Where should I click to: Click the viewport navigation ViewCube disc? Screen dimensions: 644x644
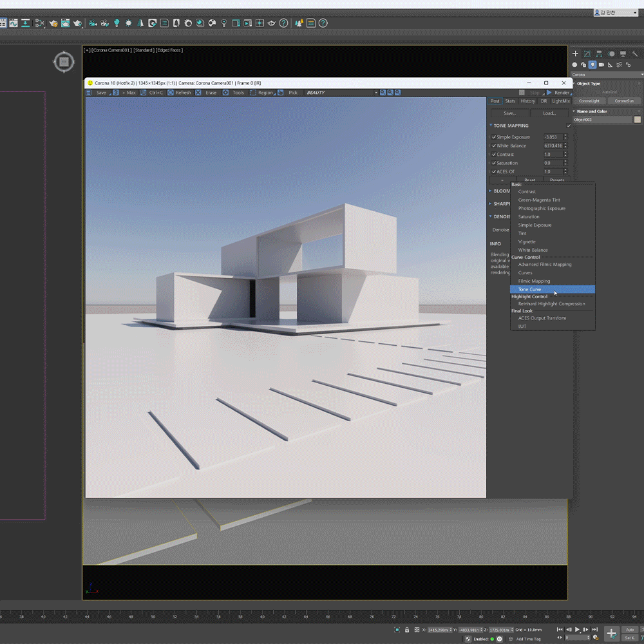[x=63, y=62]
